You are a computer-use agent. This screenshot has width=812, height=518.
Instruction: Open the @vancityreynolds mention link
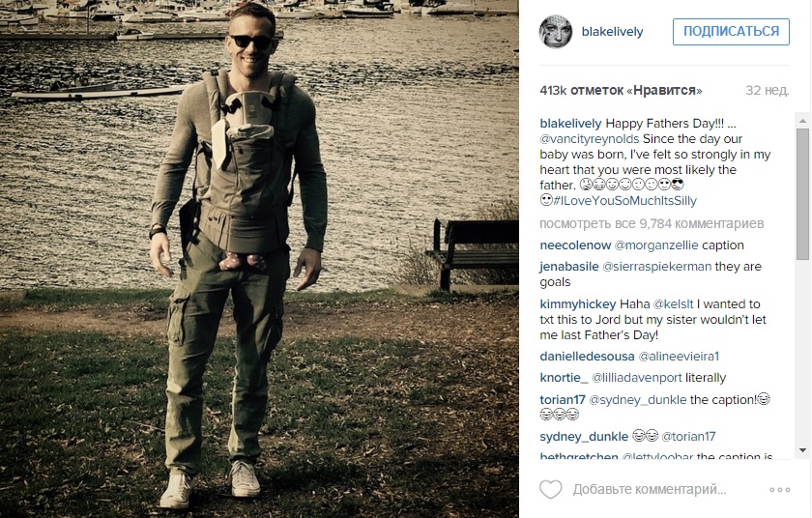tap(590, 139)
